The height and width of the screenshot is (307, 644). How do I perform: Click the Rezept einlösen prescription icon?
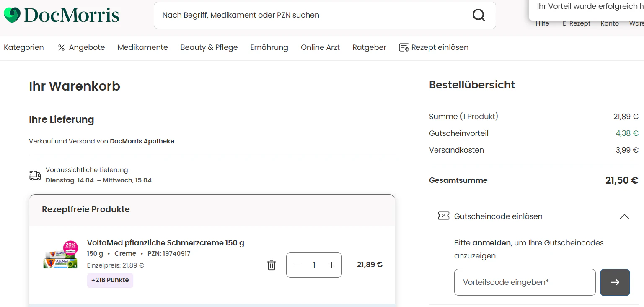point(404,47)
